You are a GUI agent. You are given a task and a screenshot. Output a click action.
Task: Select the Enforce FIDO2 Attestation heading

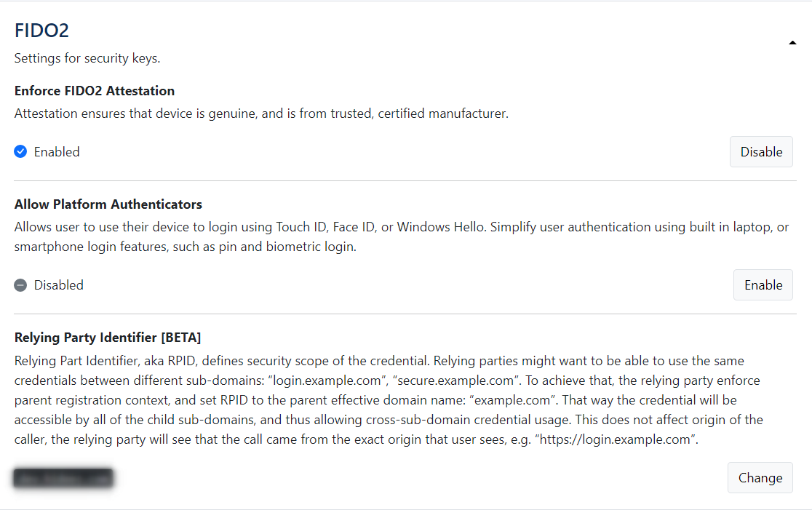click(95, 91)
